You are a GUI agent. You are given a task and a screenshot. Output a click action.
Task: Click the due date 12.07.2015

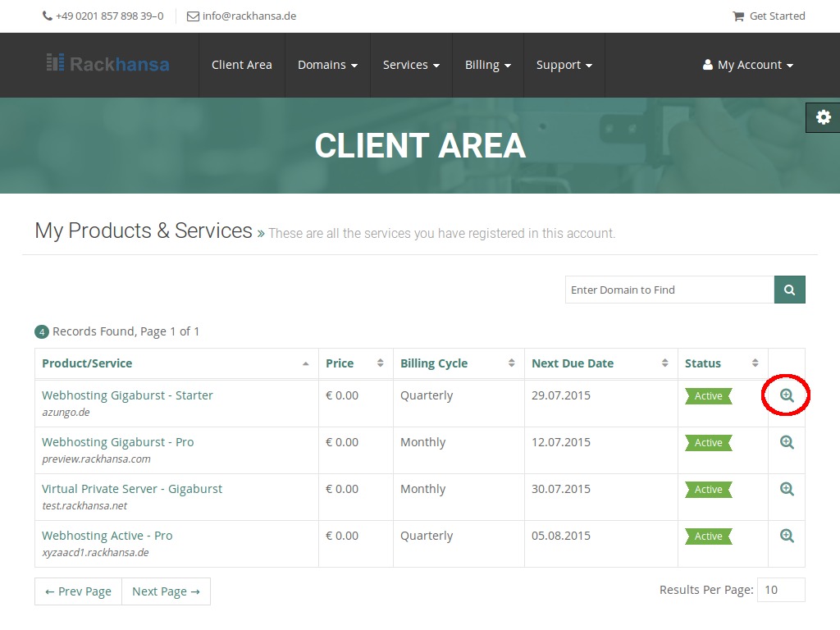pos(561,442)
